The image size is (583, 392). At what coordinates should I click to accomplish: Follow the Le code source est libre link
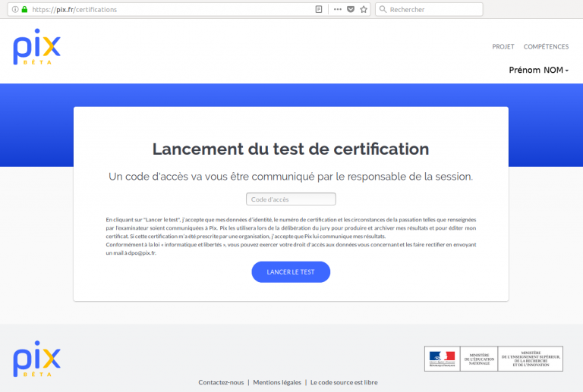[344, 382]
